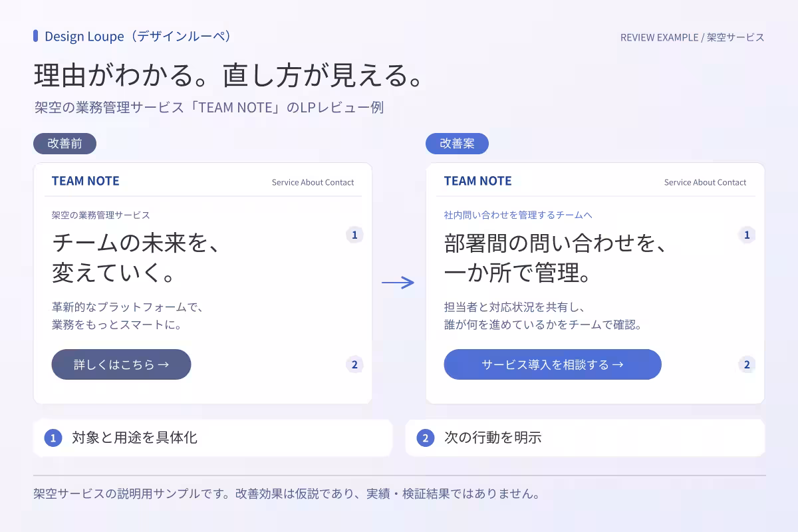Click the 革新的なプラットフォームで description text
This screenshot has height=532, width=798.
tap(127, 317)
